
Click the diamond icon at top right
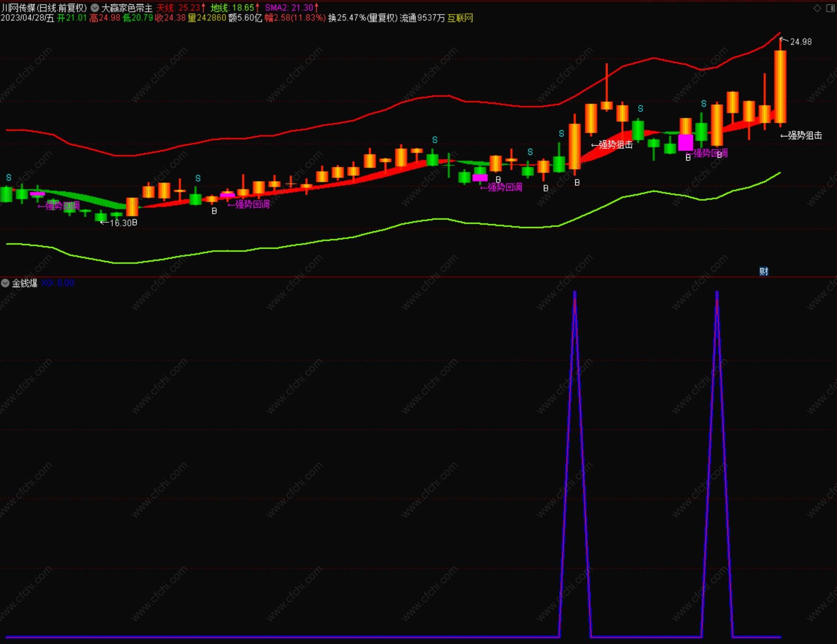pyautogui.click(x=817, y=8)
